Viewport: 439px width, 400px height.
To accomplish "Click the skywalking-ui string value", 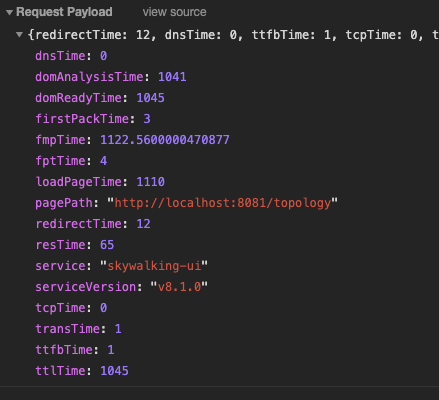I will click(154, 266).
